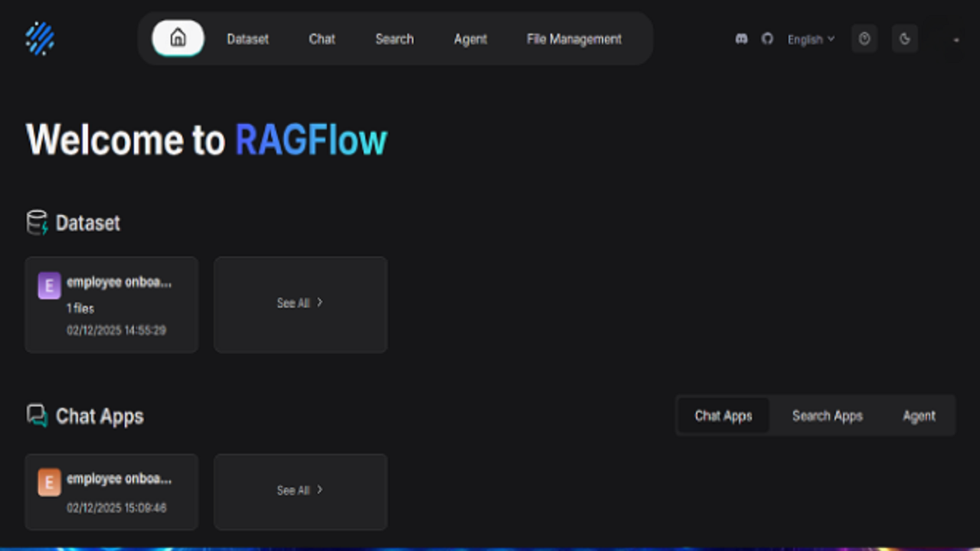The width and height of the screenshot is (980, 551).
Task: Open the Discord icon link
Action: (741, 38)
